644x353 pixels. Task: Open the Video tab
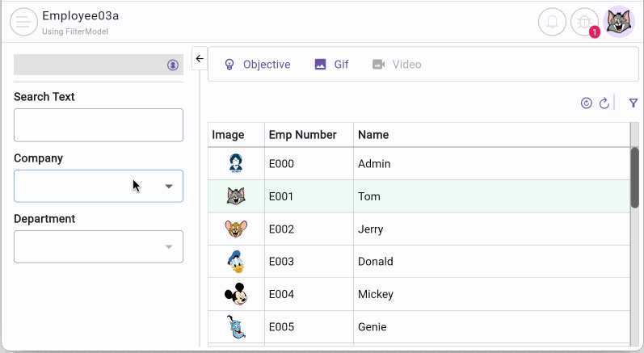click(397, 65)
